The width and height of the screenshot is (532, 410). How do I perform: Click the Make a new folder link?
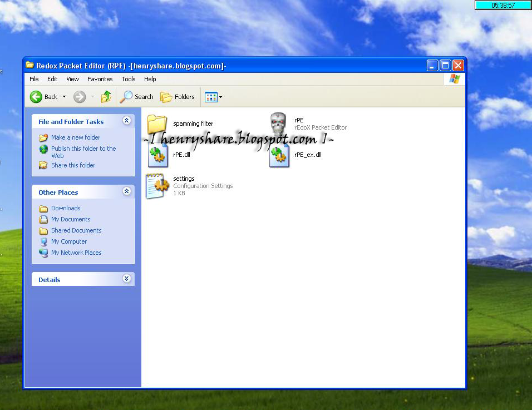tap(76, 137)
